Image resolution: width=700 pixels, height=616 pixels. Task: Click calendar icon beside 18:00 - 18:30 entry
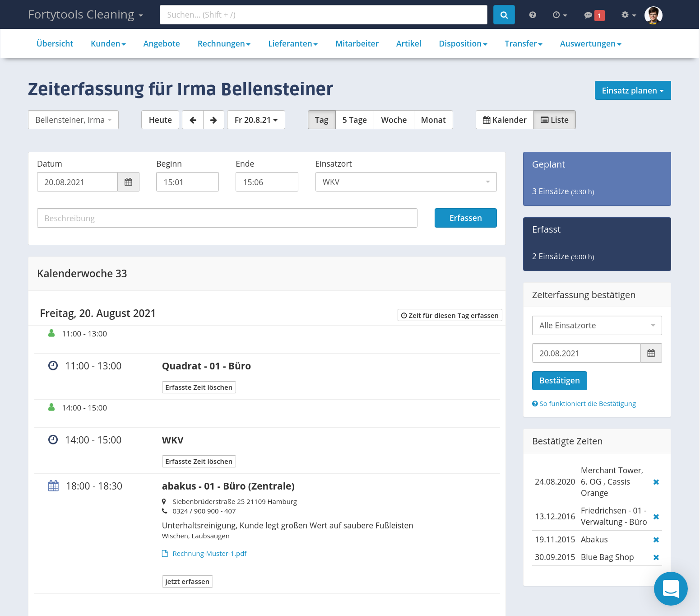coord(53,486)
